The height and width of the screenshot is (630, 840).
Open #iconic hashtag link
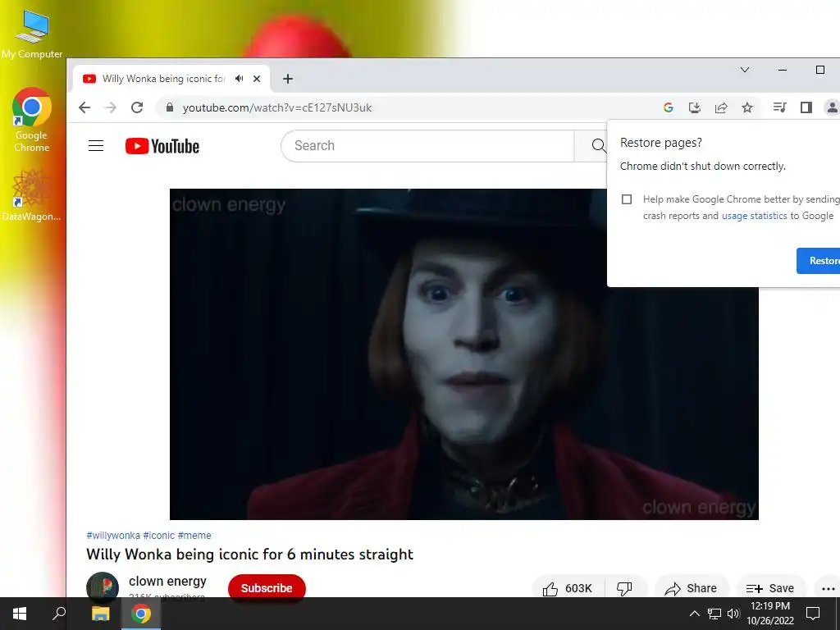[159, 535]
